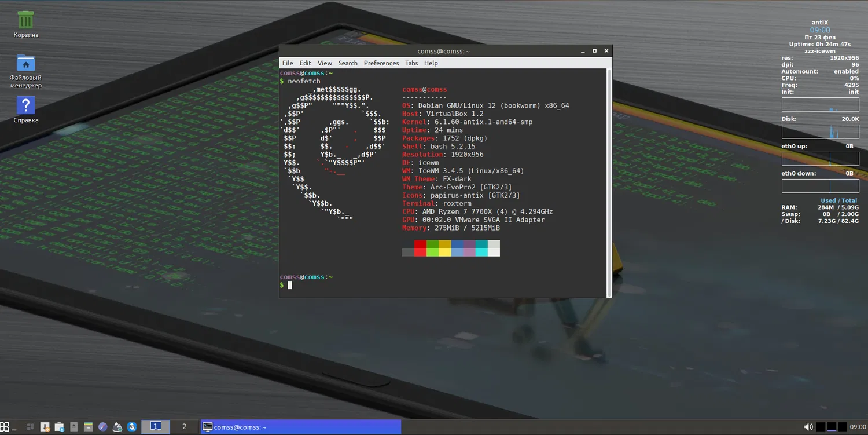Click the "neofetch" command text

point(304,81)
